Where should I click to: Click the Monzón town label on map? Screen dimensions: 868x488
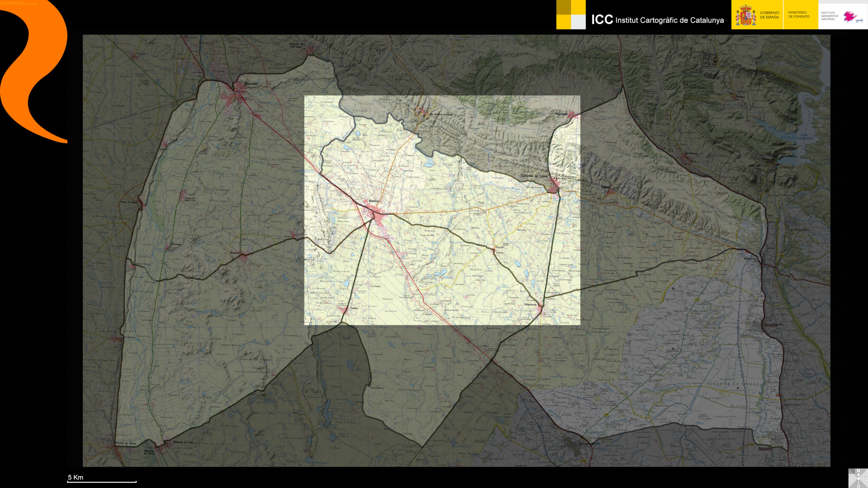251,84
